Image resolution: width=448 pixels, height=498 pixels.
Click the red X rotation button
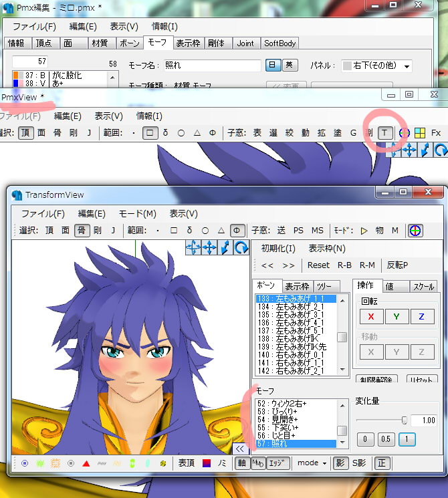371,316
